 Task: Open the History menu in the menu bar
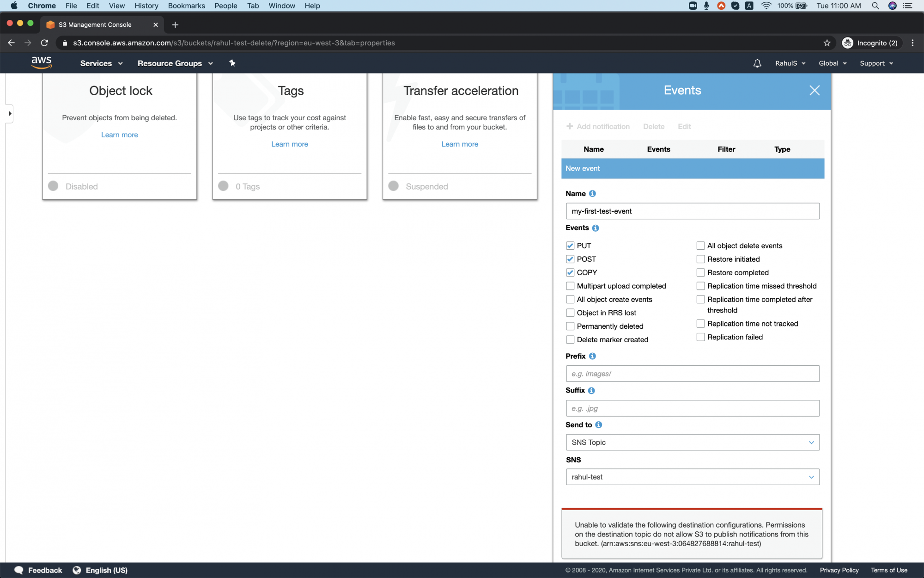click(x=146, y=6)
